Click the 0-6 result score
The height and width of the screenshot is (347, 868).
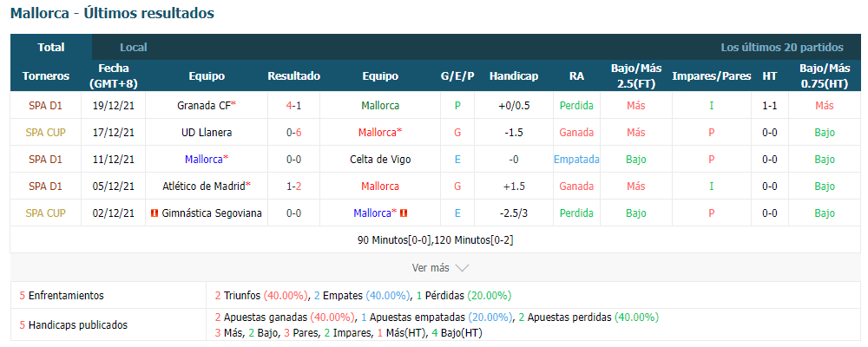click(293, 133)
